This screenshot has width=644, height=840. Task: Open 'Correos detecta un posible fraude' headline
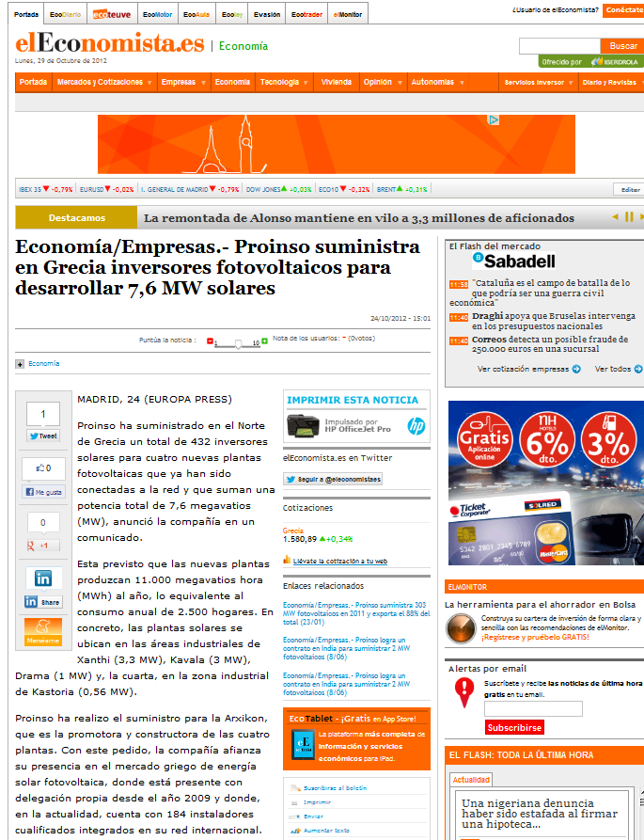click(549, 344)
